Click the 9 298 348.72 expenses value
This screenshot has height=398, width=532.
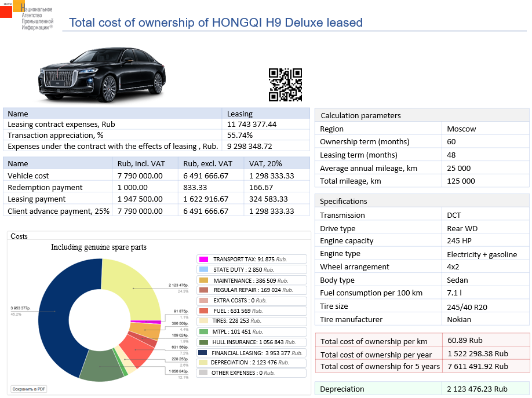[x=249, y=146]
